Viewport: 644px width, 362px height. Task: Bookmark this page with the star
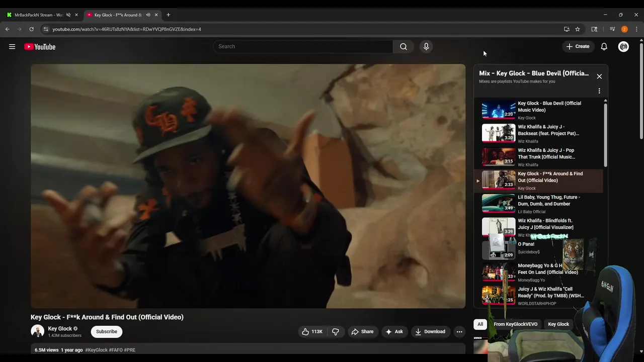pyautogui.click(x=578, y=29)
